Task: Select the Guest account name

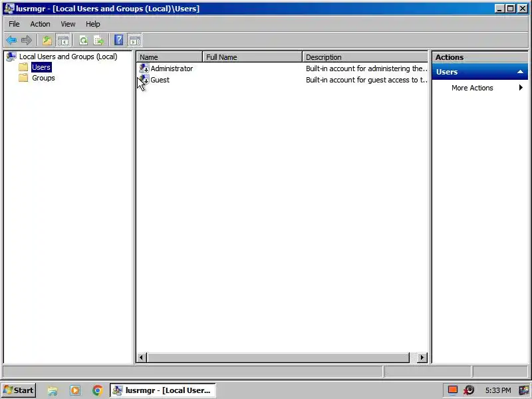Action: pos(160,80)
